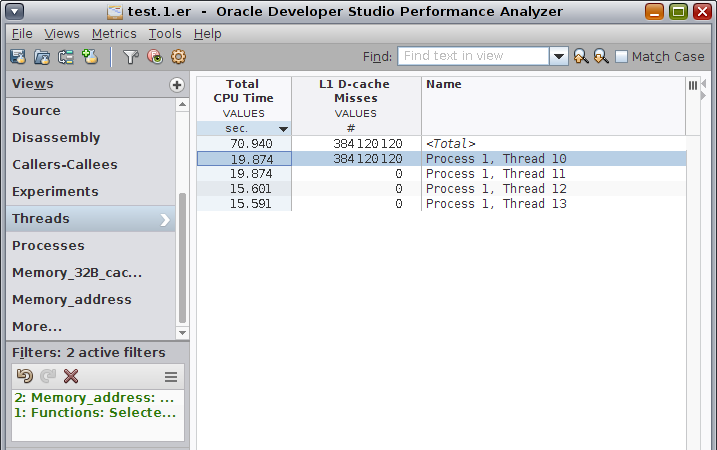This screenshot has width=717, height=450.
Task: Add a view with the plus button
Action: point(177,85)
